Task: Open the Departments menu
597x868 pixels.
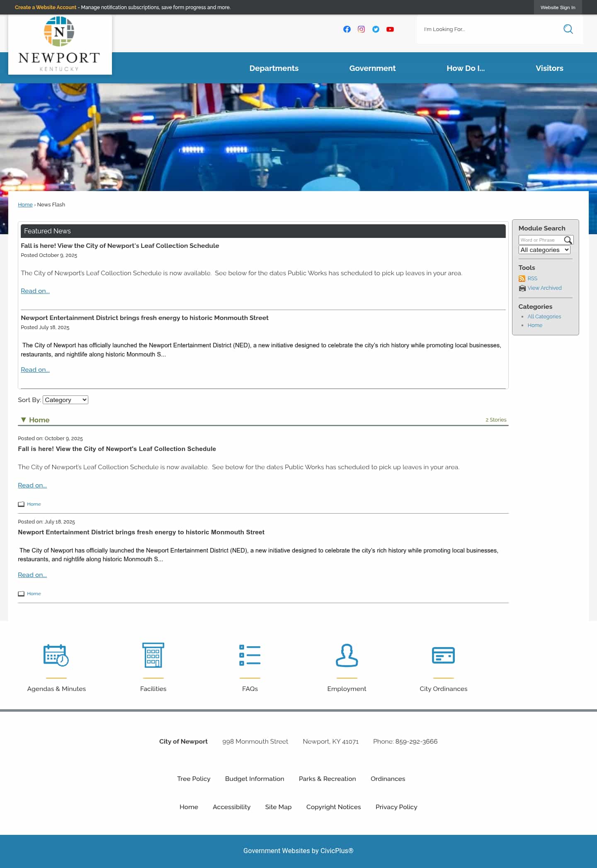Action: tap(274, 68)
